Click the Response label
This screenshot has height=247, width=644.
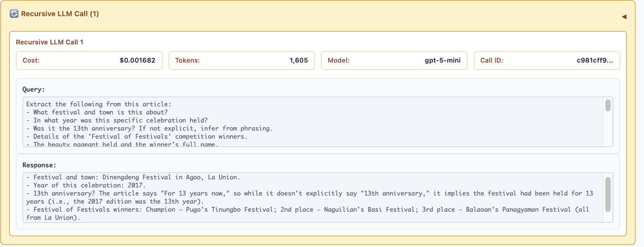(39, 165)
